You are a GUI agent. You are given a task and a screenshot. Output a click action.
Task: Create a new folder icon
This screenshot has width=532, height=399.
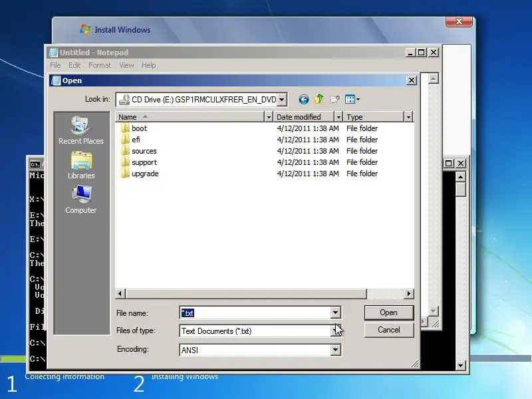point(334,99)
